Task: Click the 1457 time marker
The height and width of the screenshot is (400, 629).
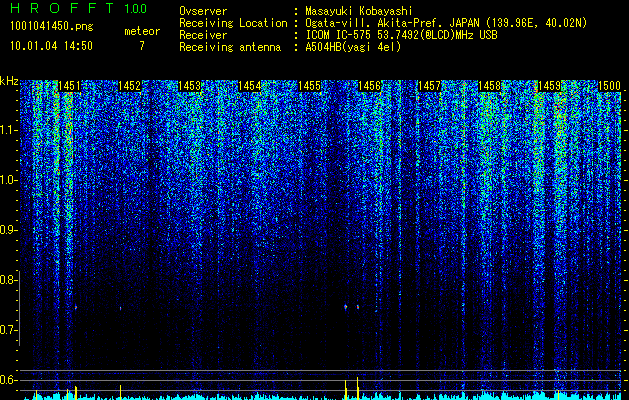Action: pyautogui.click(x=430, y=86)
